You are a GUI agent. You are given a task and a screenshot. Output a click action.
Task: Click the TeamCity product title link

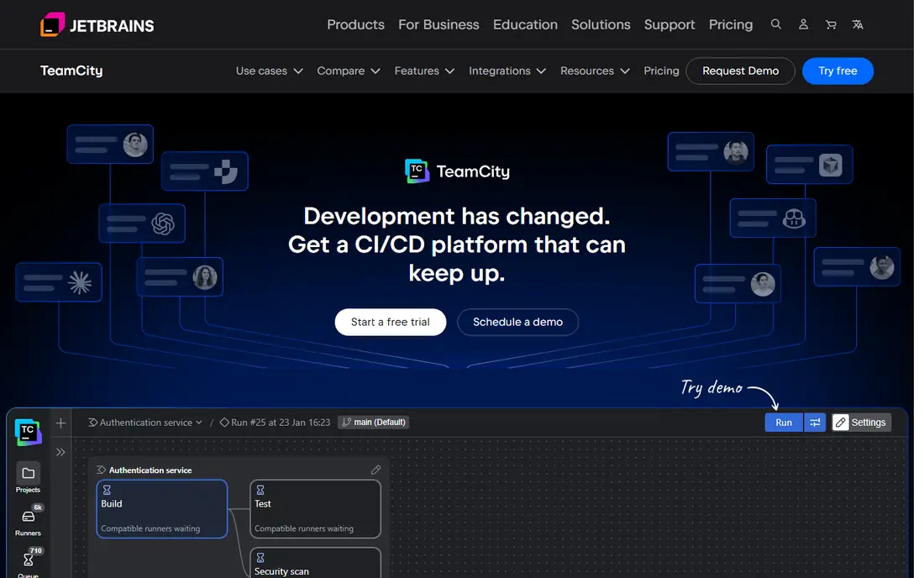[71, 71]
